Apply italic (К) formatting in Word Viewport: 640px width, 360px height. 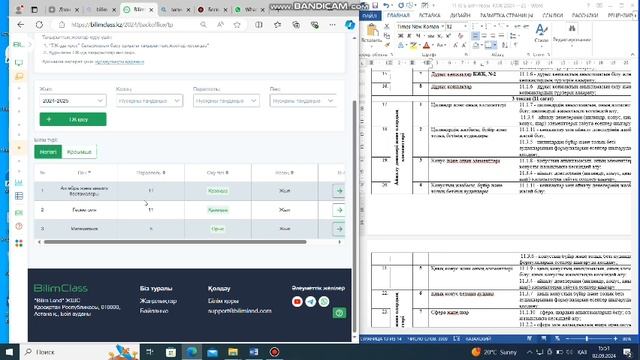pyautogui.click(x=409, y=36)
